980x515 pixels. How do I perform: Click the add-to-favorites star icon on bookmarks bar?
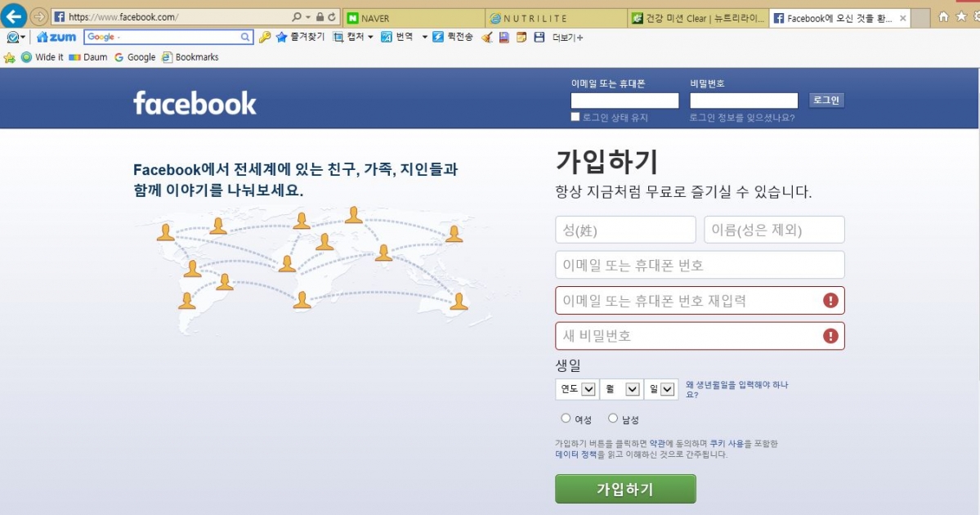(x=9, y=57)
